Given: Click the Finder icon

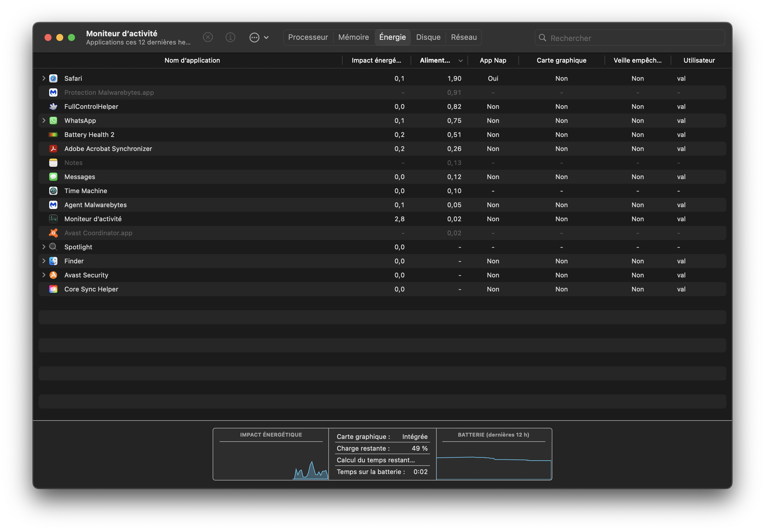Looking at the screenshot, I should coord(53,261).
